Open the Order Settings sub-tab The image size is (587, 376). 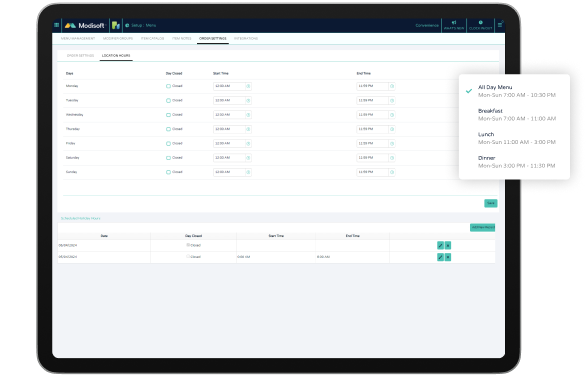(80, 56)
